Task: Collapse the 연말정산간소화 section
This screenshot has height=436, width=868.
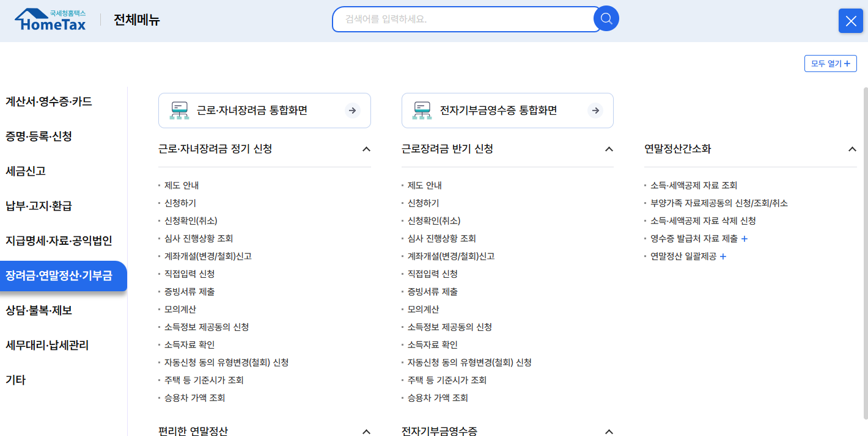Action: [x=851, y=148]
